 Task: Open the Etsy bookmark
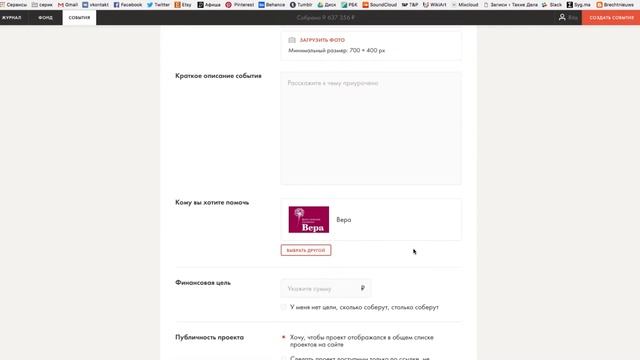point(183,5)
